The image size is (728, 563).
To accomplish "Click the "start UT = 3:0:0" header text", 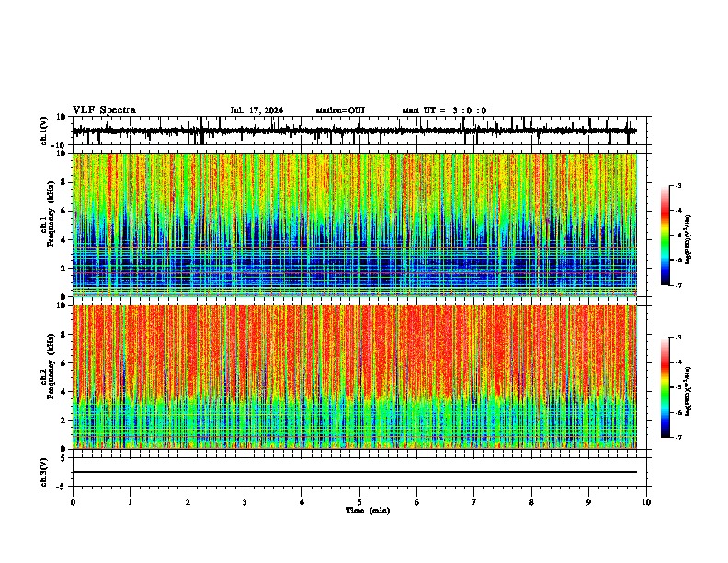I will (x=444, y=110).
